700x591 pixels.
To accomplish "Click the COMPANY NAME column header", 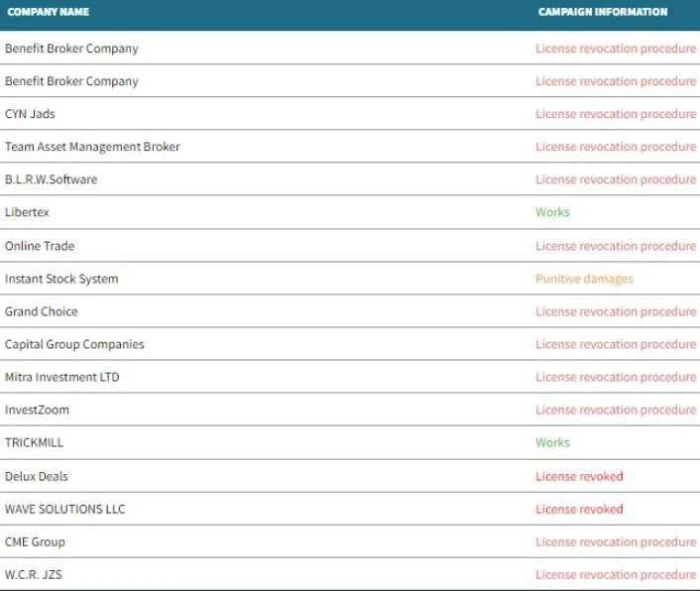I will (x=49, y=12).
